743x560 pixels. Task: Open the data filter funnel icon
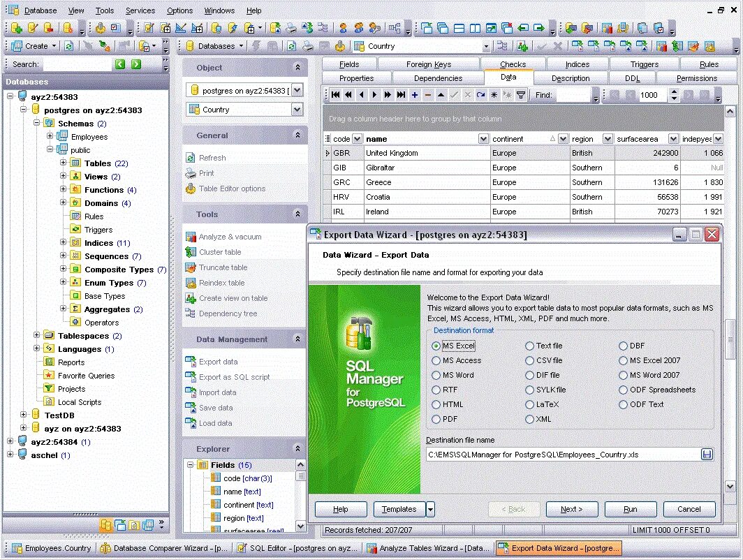(521, 95)
